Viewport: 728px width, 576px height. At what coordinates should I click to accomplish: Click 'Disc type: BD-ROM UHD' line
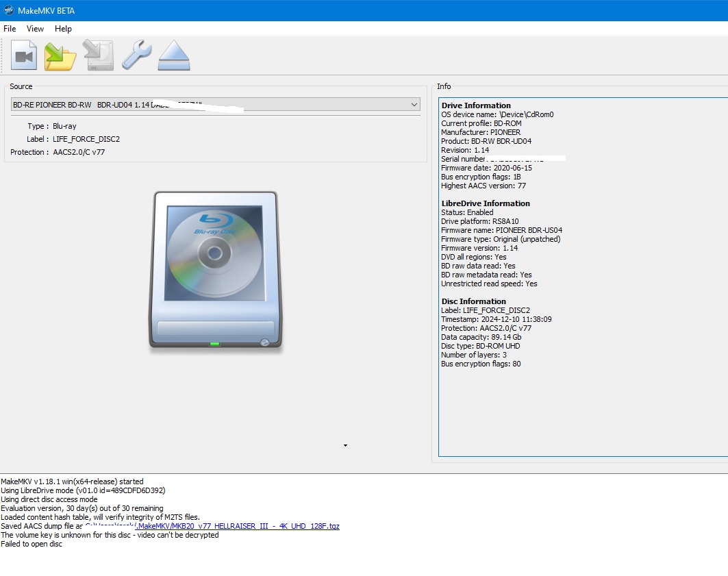point(481,346)
